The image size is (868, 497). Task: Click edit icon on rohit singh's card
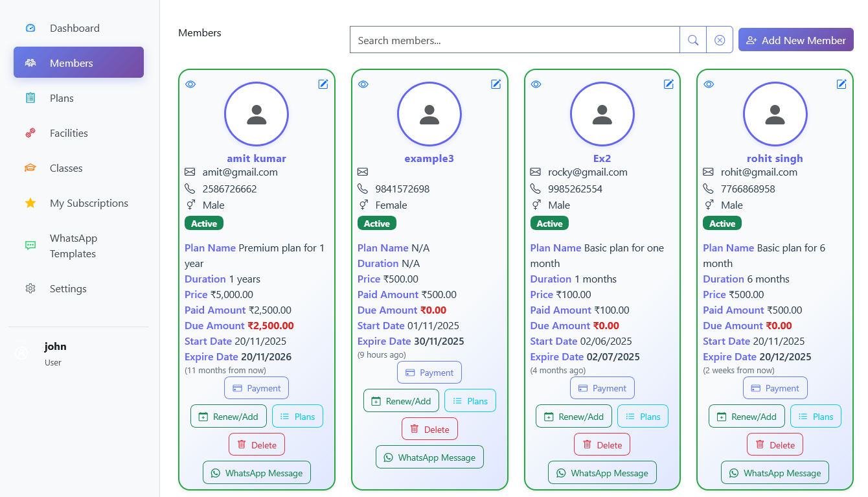click(841, 84)
